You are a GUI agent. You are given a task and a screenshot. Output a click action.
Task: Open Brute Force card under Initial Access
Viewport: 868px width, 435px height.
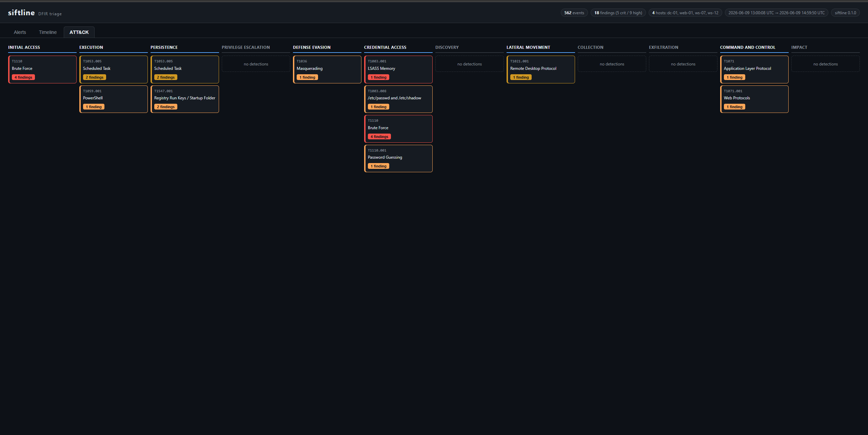click(42, 70)
